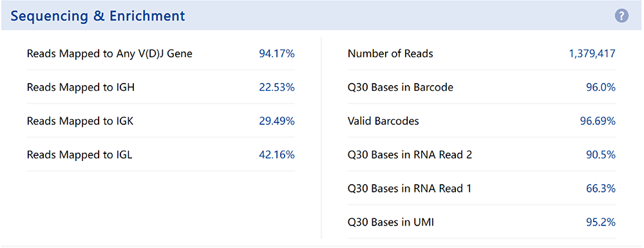Click the Reads Mapped to IGL label
This screenshot has width=644, height=248.
tap(80, 155)
